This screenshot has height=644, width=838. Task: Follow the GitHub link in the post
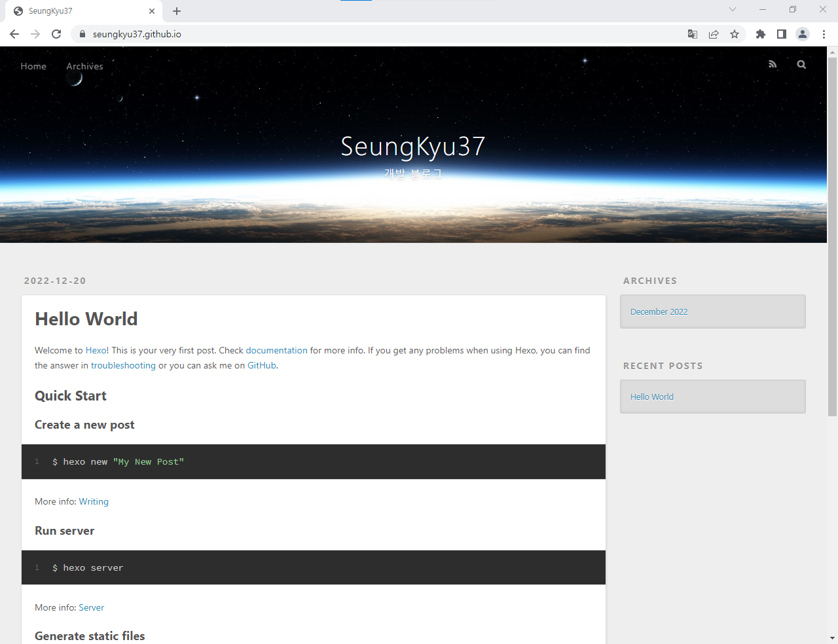coord(262,365)
